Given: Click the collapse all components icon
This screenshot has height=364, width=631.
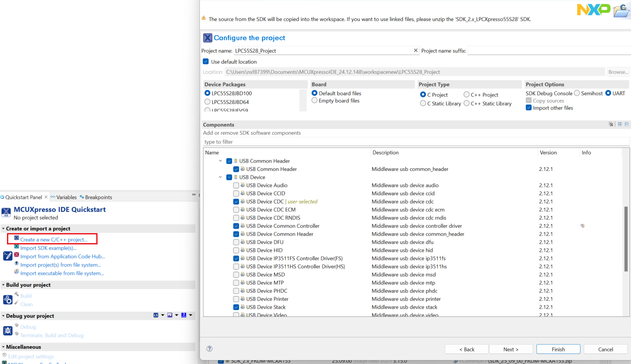Looking at the screenshot, I should tap(627, 124).
